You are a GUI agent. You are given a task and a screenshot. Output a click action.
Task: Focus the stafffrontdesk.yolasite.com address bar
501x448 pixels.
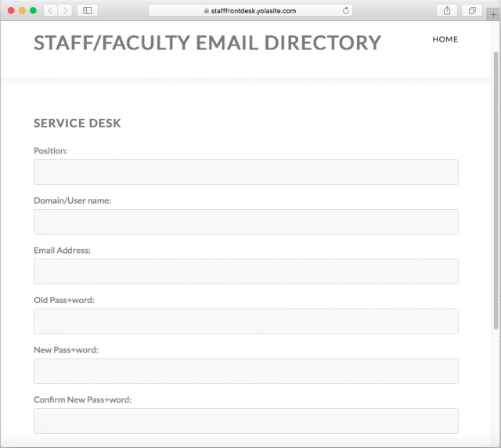pyautogui.click(x=250, y=10)
